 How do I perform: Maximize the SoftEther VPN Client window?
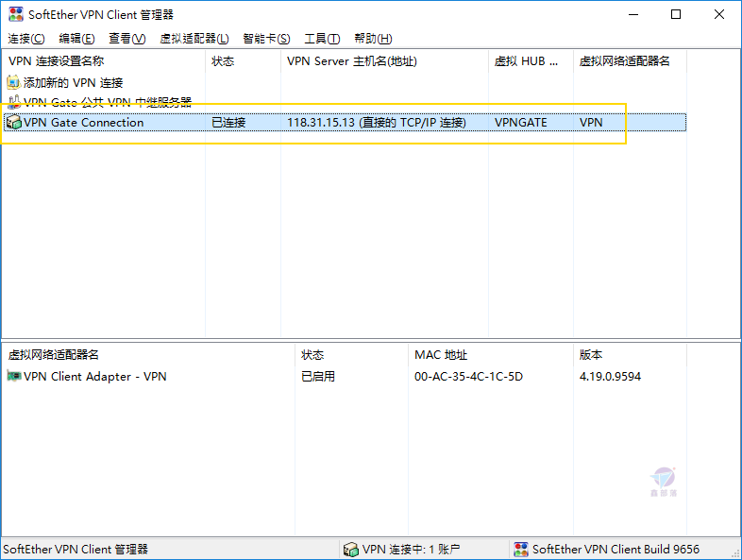676,15
